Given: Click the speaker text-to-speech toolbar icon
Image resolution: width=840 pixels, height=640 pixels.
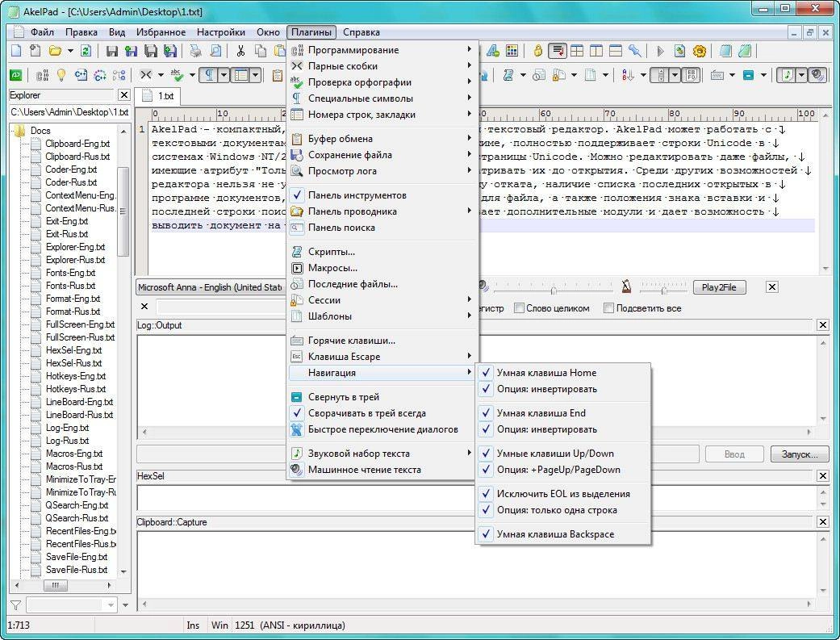Looking at the screenshot, I should (817, 75).
